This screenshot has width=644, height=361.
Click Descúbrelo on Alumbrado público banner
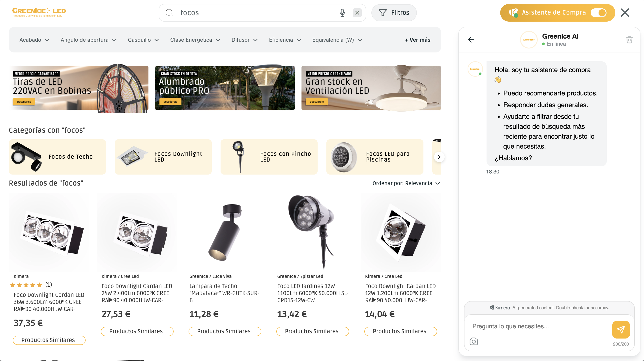pos(170,102)
